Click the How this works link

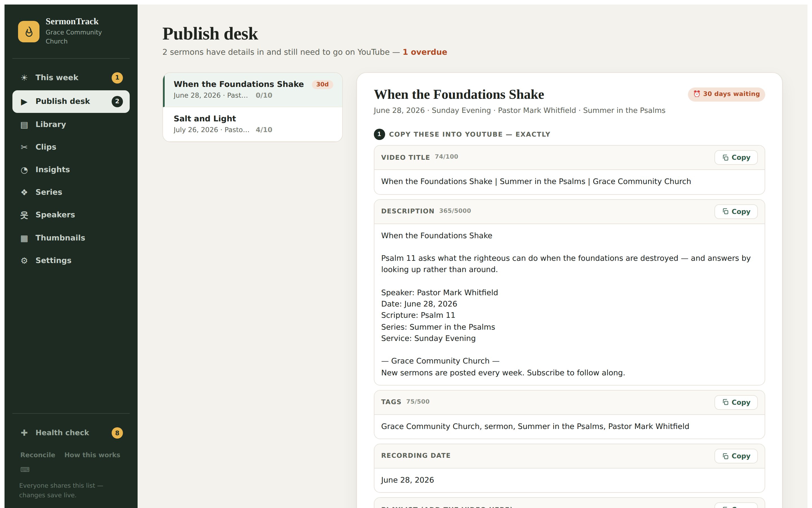point(92,455)
